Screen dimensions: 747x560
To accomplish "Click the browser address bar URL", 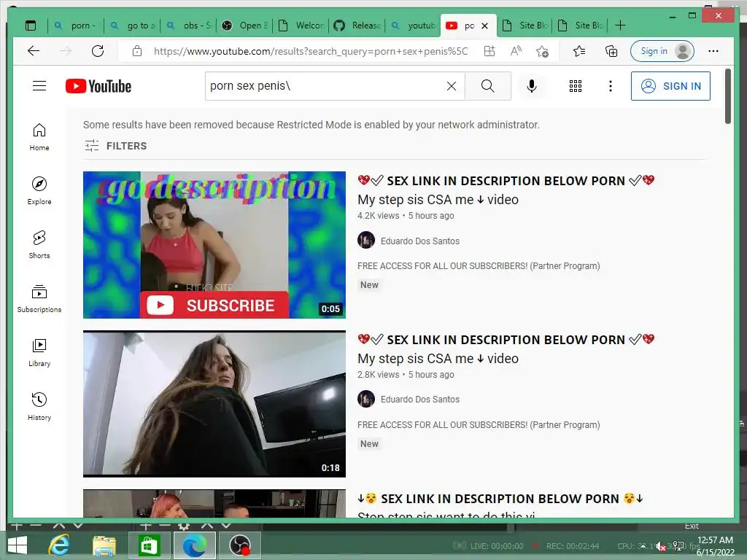I will 311,51.
